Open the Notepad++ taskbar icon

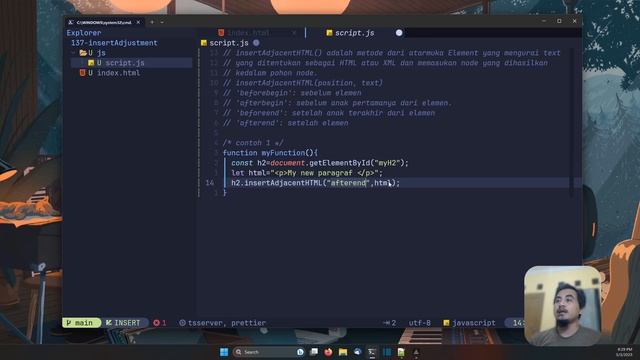[x=401, y=352]
